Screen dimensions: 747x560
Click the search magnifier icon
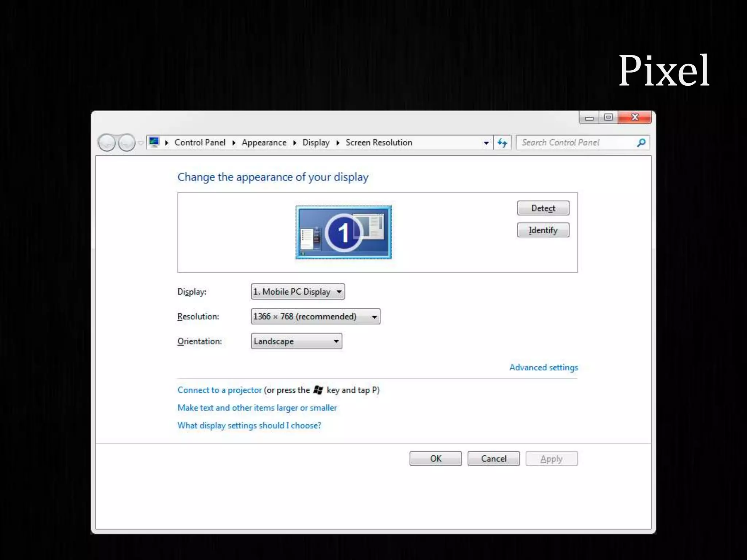coord(641,143)
